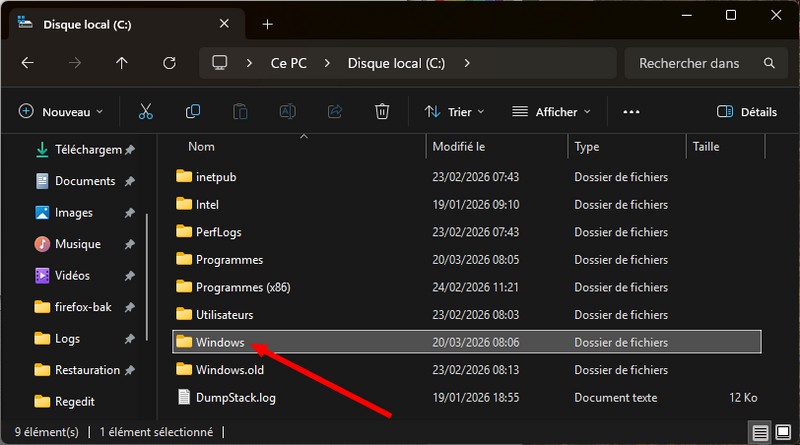Add a new tab with plus

coord(267,24)
